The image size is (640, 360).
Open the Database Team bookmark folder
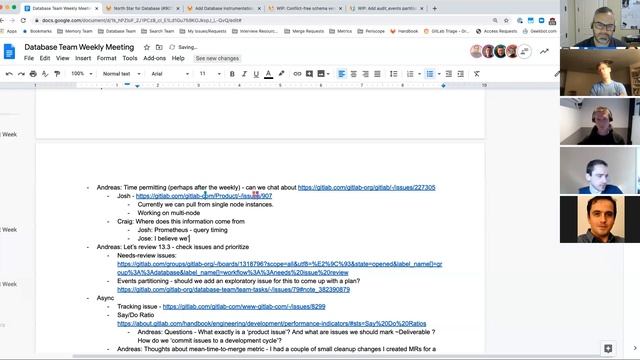(x=117, y=31)
